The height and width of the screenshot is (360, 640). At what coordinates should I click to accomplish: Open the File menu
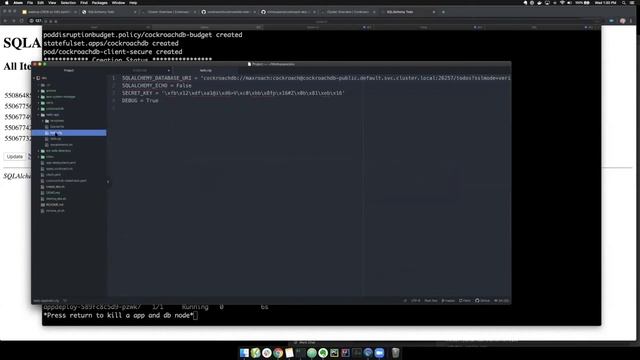coord(30,2)
